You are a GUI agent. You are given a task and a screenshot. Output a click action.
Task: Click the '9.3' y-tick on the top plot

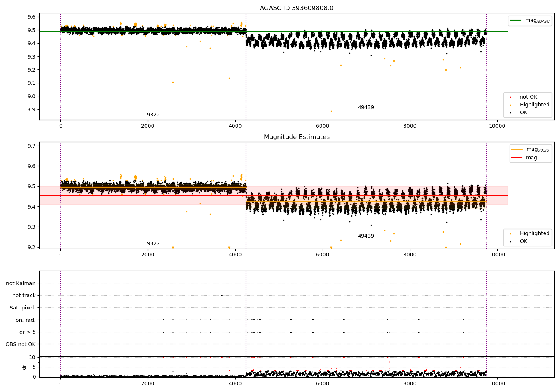click(31, 57)
